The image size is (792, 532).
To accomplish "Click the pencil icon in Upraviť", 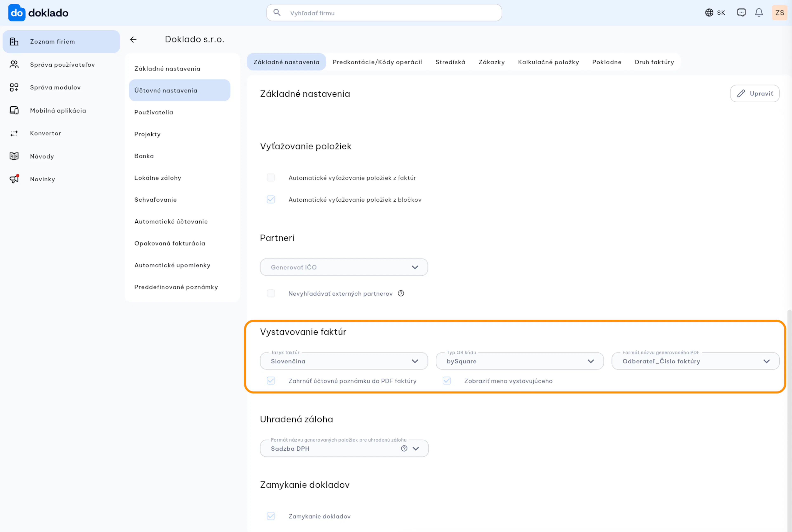I will 741,93.
